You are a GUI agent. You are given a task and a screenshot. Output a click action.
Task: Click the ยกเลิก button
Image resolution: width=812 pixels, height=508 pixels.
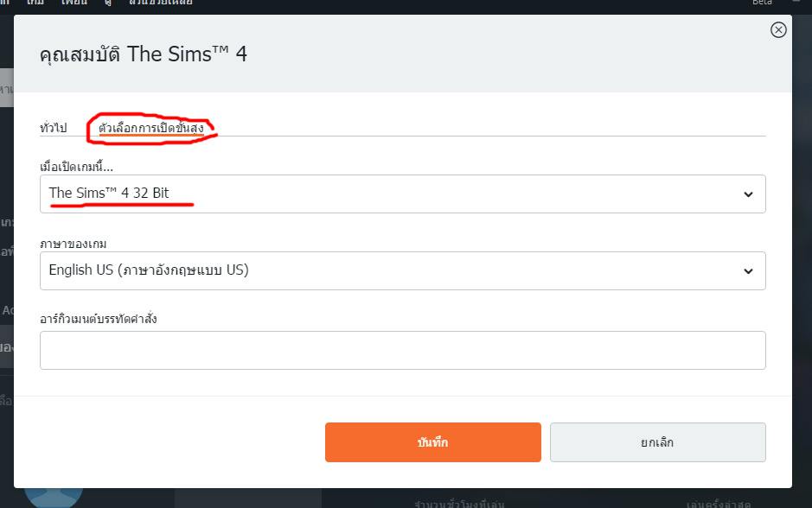point(657,442)
